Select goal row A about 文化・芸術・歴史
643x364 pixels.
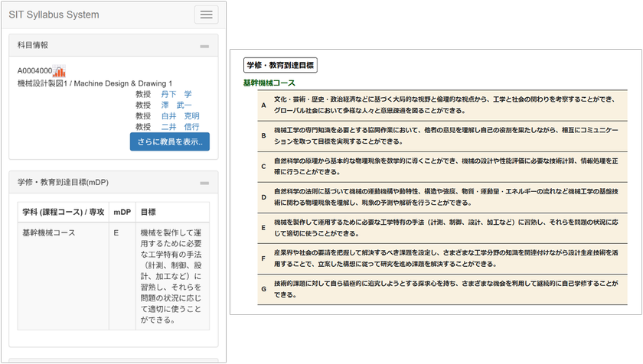click(x=442, y=106)
